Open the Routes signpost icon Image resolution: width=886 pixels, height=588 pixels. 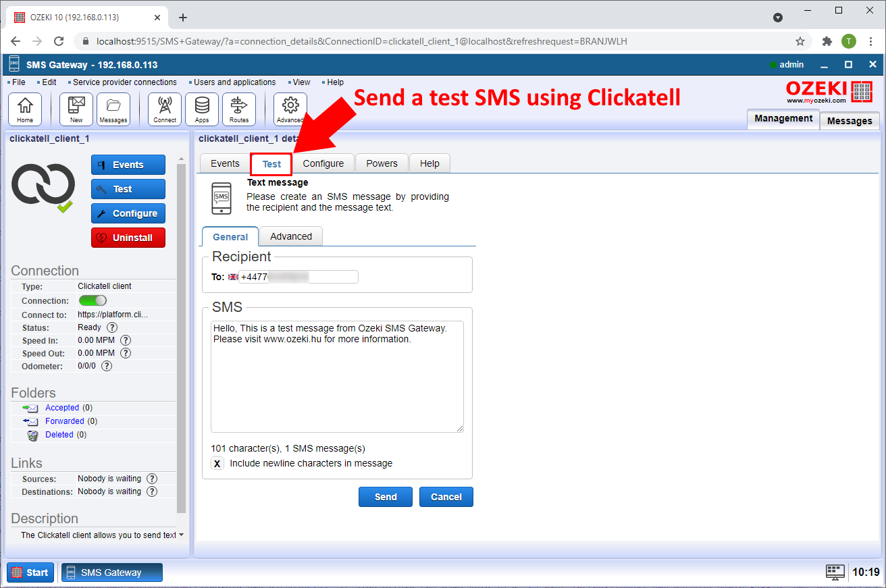[x=239, y=109]
